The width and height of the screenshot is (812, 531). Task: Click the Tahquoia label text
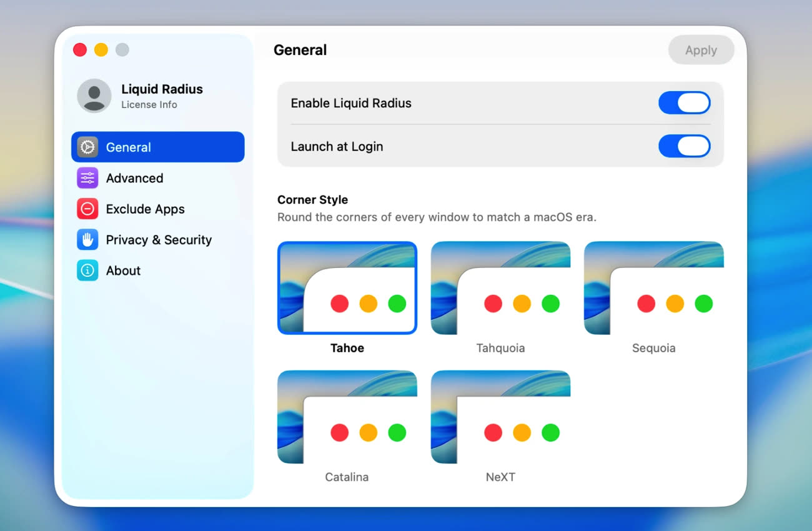click(500, 348)
